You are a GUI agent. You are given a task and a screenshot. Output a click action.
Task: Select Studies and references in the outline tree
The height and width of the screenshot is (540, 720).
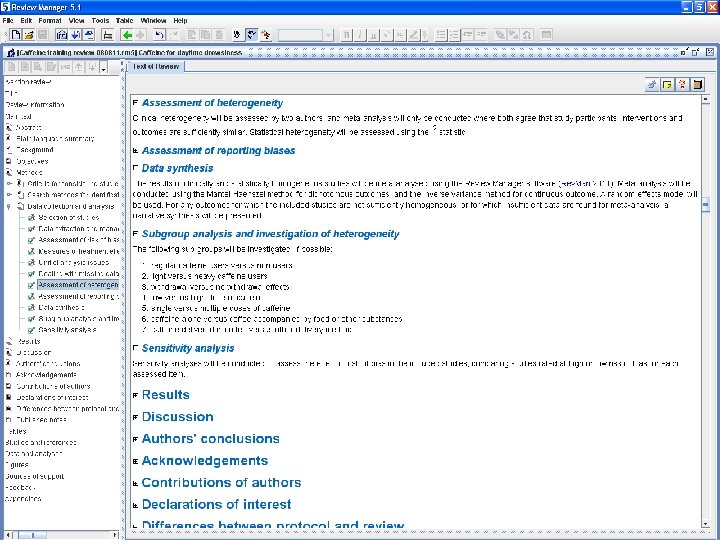click(40, 443)
